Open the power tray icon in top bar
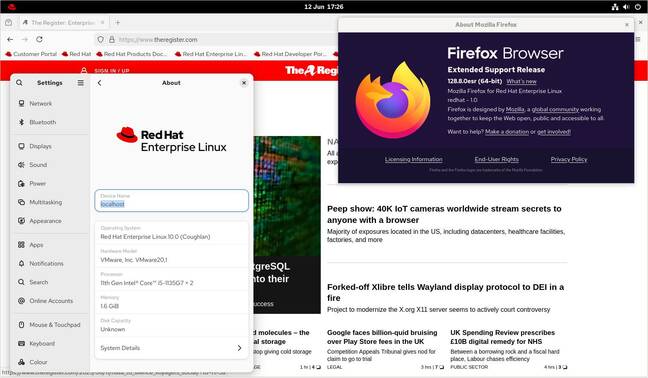This screenshot has height=378, width=648. tap(638, 7)
